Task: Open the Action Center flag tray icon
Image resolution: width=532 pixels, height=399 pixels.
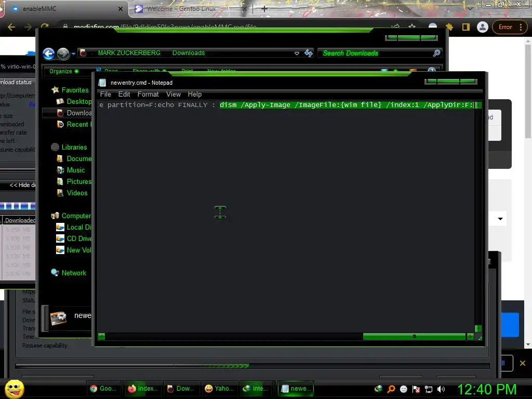Action: [416, 389]
